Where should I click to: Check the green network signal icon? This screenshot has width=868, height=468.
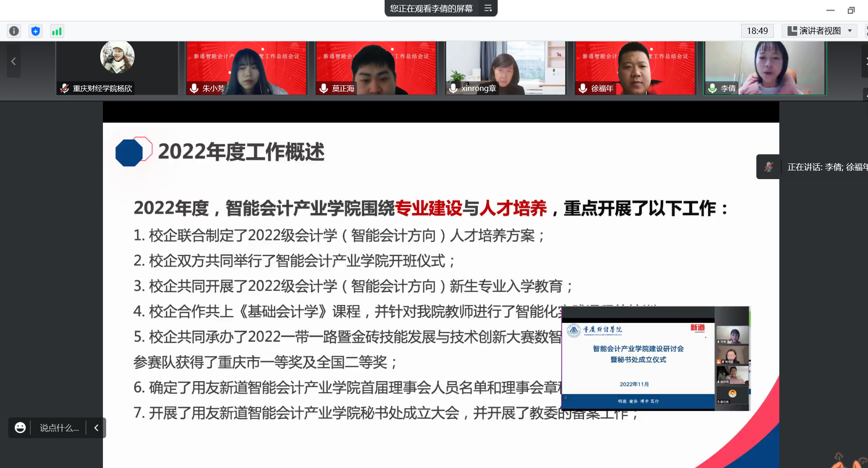(x=57, y=31)
